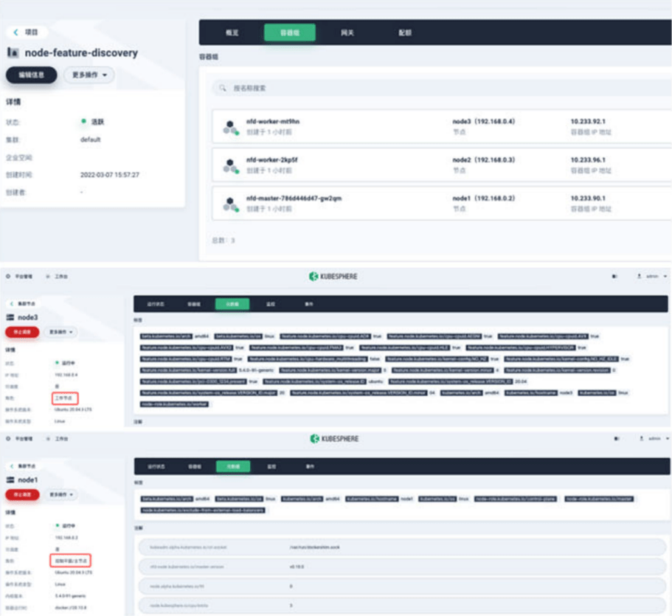Open 更多操作 dropdown under node-feature-discovery

pyautogui.click(x=89, y=75)
